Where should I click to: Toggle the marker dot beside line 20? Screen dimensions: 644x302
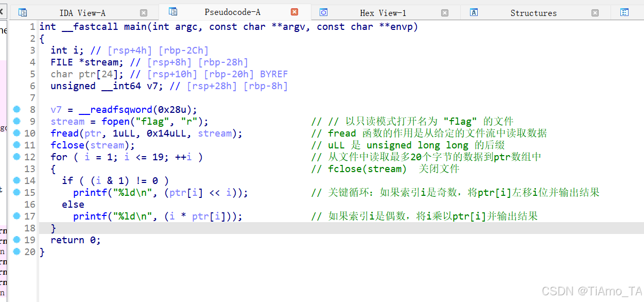click(x=16, y=251)
